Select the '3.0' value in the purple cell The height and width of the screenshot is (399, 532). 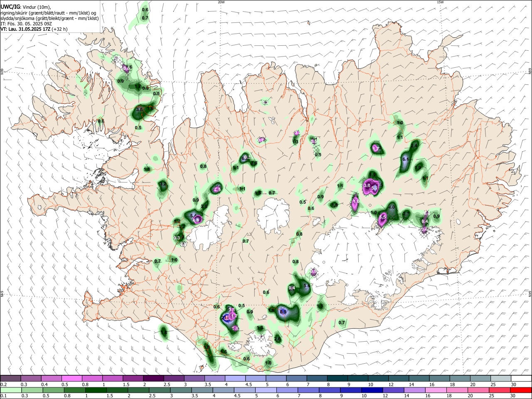[367, 185]
